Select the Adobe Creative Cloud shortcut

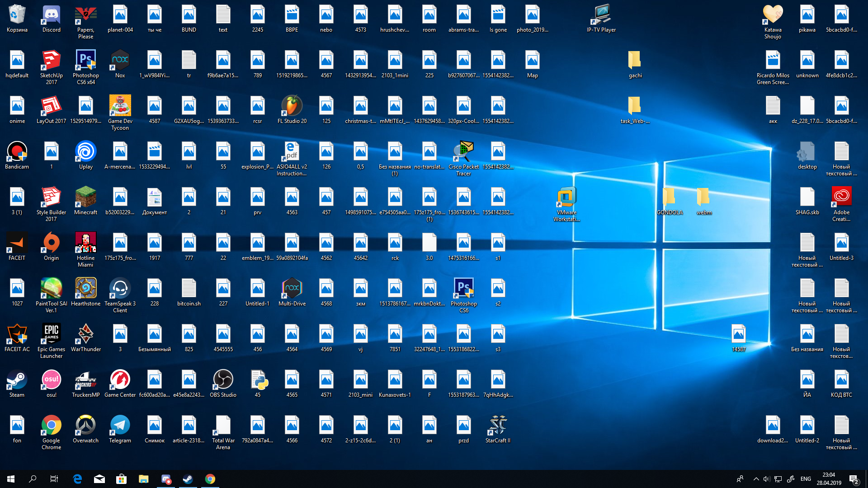842,205
